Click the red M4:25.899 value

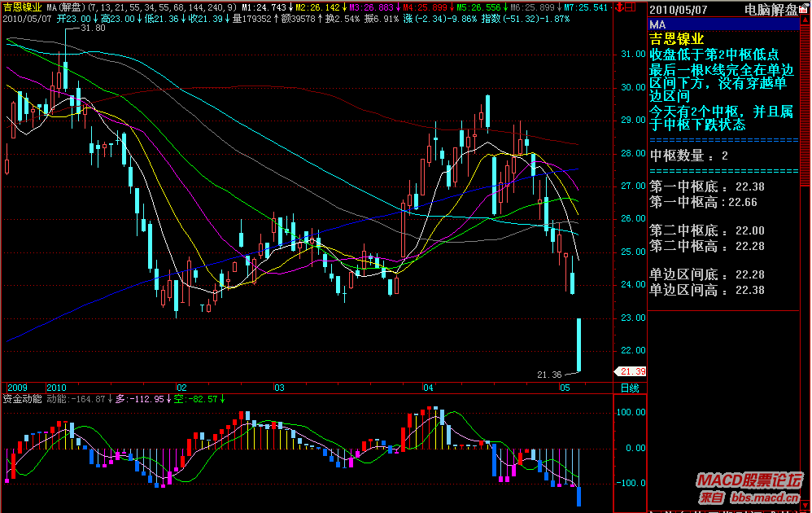point(426,7)
